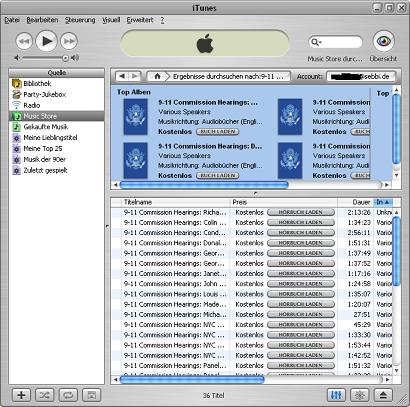The height and width of the screenshot is (407, 410).
Task: Click HÖRBUCH LADEN for the Donal... track
Action: tap(301, 243)
